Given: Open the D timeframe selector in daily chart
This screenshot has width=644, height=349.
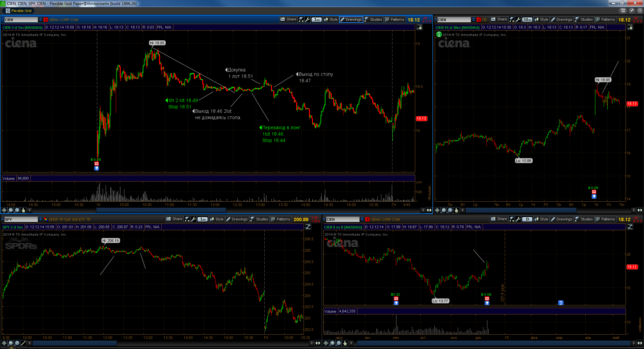Looking at the screenshot, I should click(527, 219).
